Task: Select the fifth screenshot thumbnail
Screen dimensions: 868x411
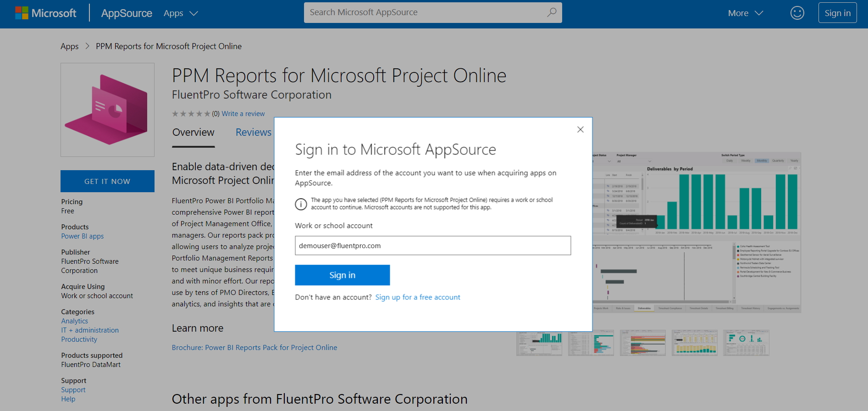Action: tap(746, 343)
